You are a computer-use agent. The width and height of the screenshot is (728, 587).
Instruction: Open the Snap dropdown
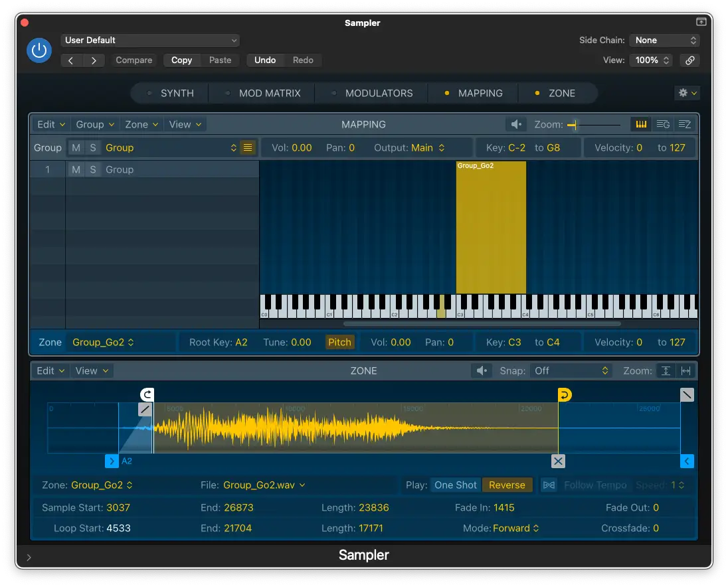(571, 371)
